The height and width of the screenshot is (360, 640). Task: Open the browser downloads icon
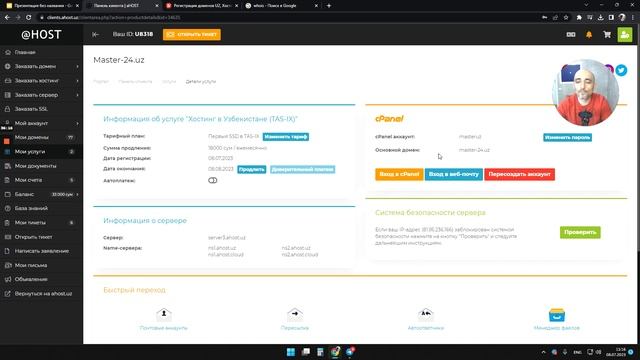tap(600, 18)
